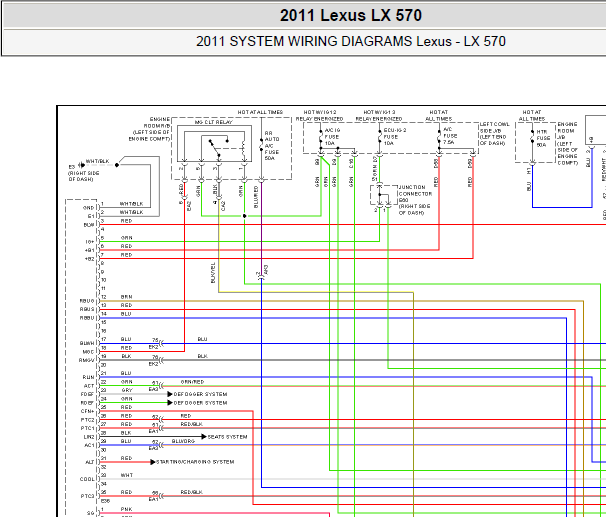Click the PTC2 pin label
606x517 pixels.
point(88,420)
